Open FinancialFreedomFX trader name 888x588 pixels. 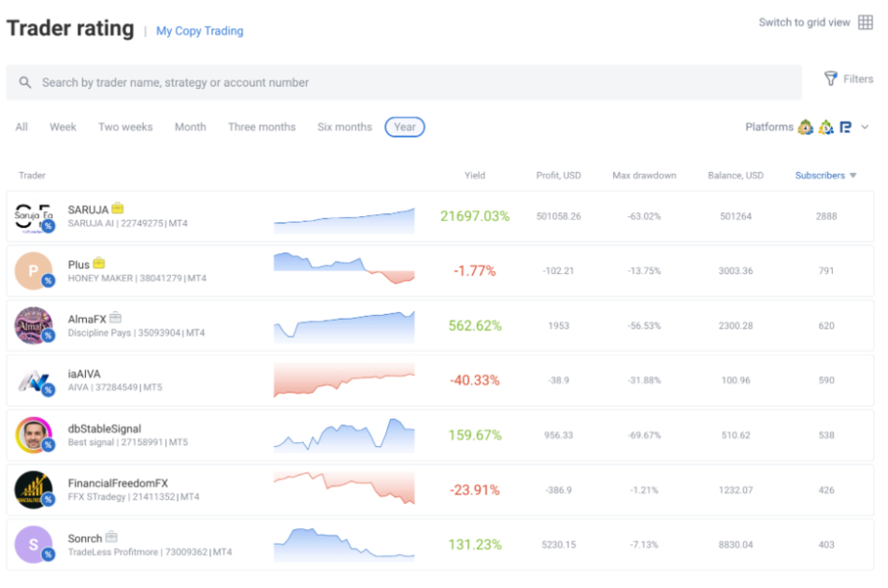[x=118, y=483]
